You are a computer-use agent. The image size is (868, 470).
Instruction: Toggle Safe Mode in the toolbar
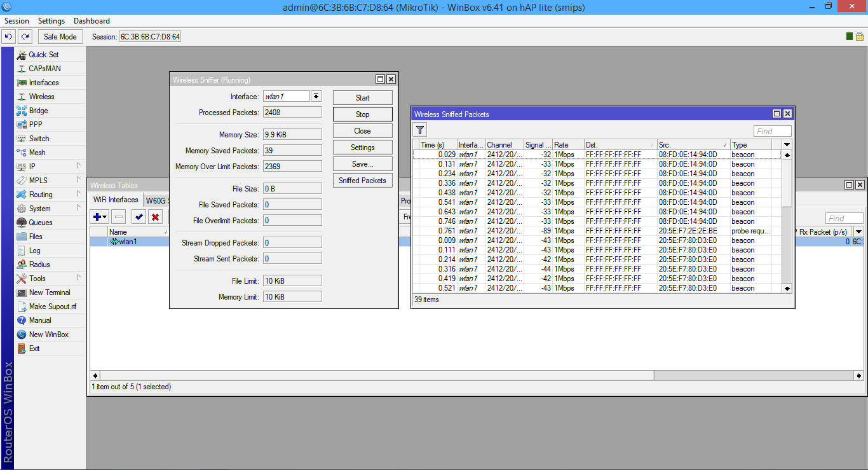tap(60, 36)
